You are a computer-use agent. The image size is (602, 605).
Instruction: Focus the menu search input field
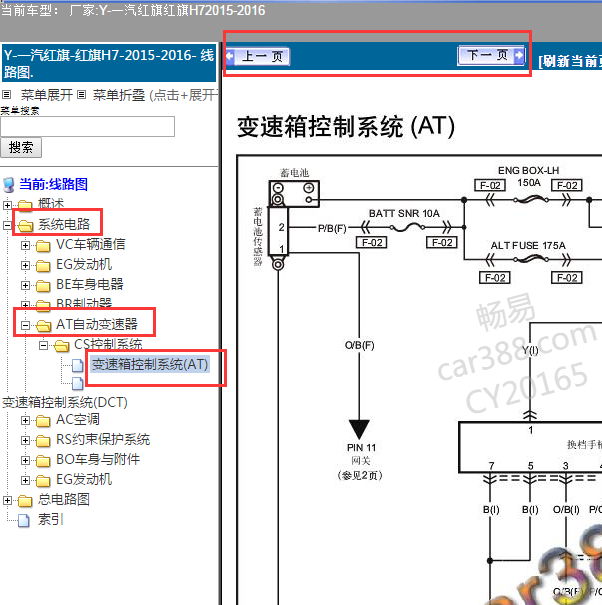pyautogui.click(x=88, y=127)
